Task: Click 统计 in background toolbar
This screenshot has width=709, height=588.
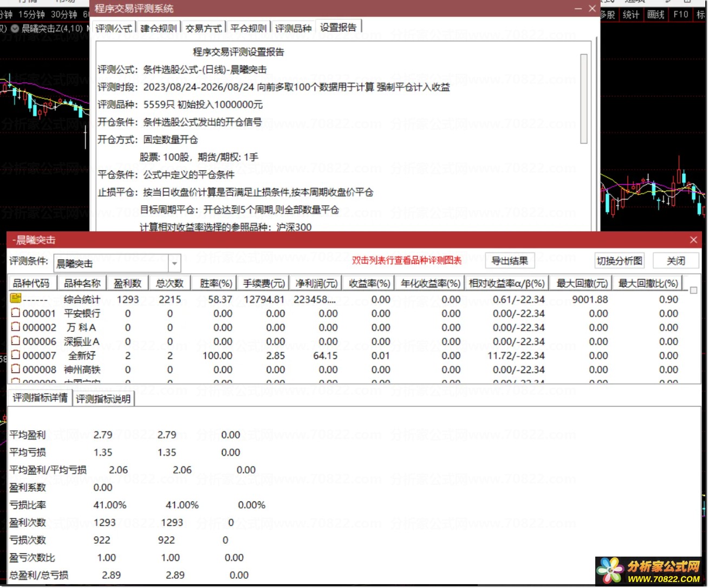Action: click(631, 15)
